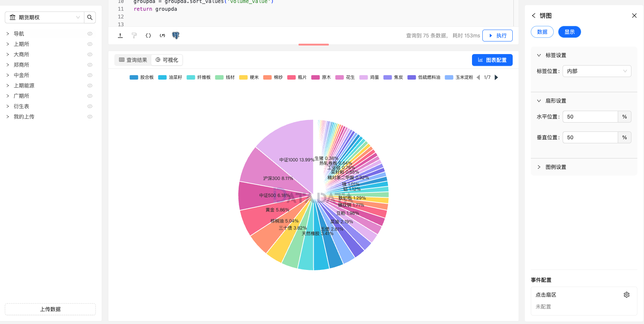Select the 数据 tab in pie panel
Image resolution: width=644 pixels, height=324 pixels.
click(542, 32)
